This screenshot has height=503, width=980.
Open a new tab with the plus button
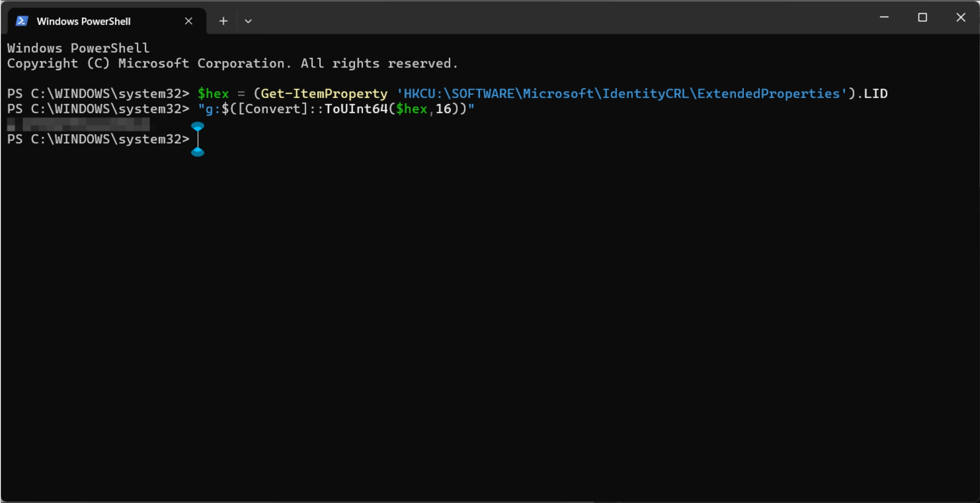coord(224,21)
